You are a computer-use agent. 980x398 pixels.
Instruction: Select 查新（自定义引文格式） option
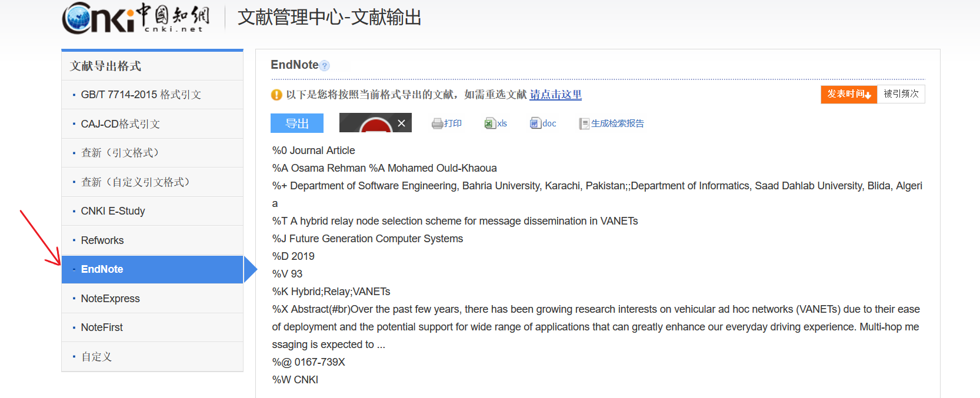pyautogui.click(x=152, y=182)
